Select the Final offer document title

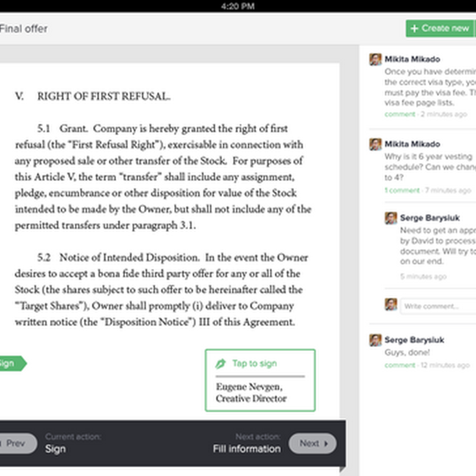24,29
